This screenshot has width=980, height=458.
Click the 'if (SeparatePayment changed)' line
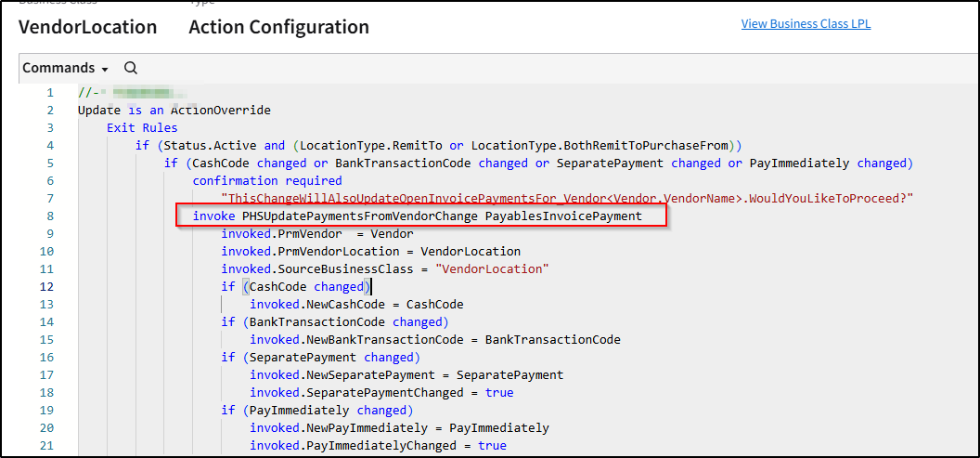[320, 358]
